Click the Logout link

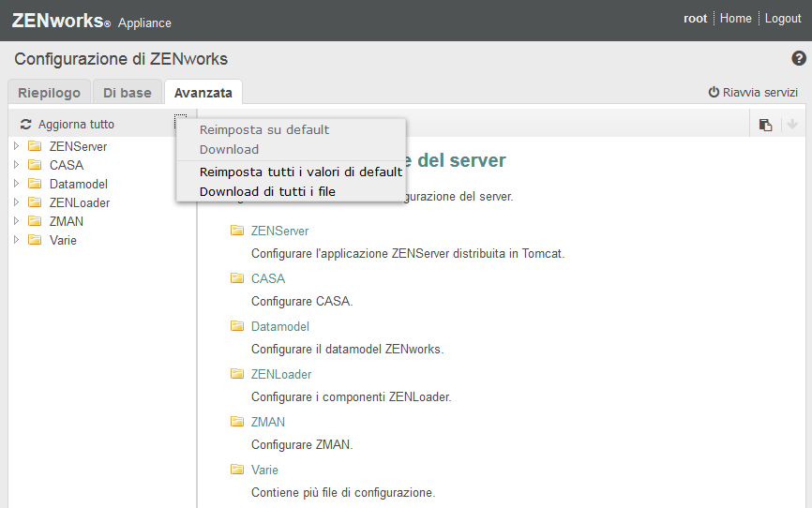(x=783, y=19)
